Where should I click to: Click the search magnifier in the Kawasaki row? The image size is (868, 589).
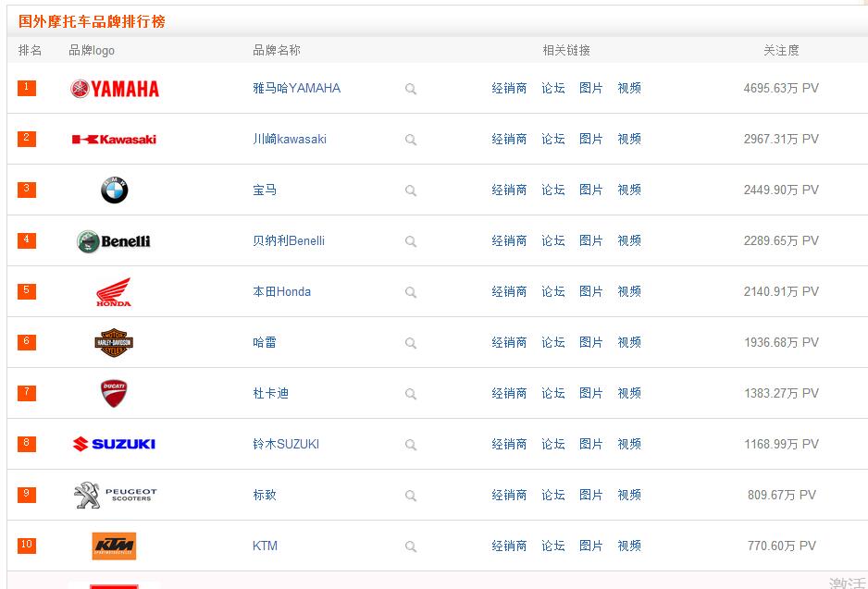coord(410,140)
